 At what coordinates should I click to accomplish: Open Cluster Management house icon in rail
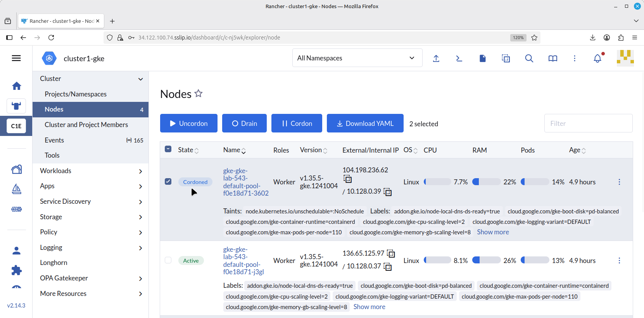[x=16, y=169]
